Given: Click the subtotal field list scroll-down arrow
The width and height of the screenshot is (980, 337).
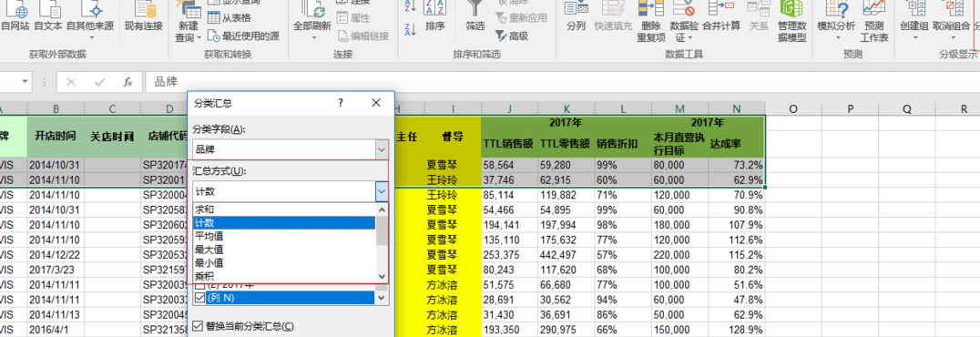Looking at the screenshot, I should pos(382,298).
